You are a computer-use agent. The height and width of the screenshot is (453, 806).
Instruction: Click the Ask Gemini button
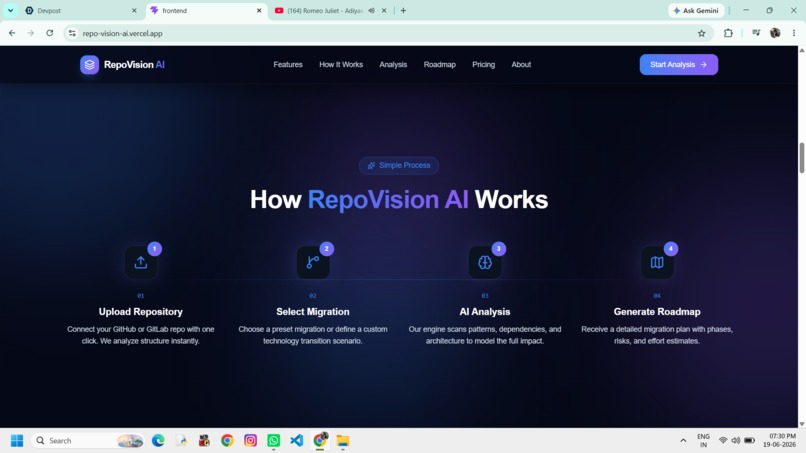coord(696,10)
